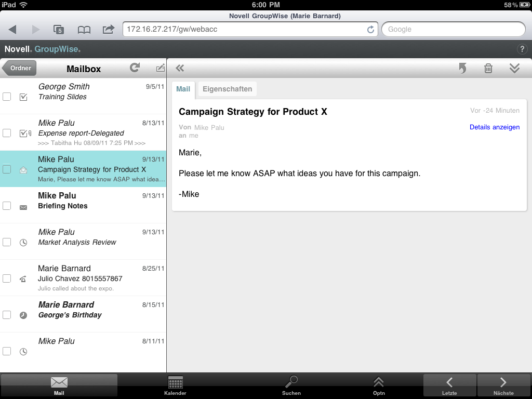The width and height of the screenshot is (532, 399).
Task: Click the Safari address bar URL field
Action: pos(250,30)
